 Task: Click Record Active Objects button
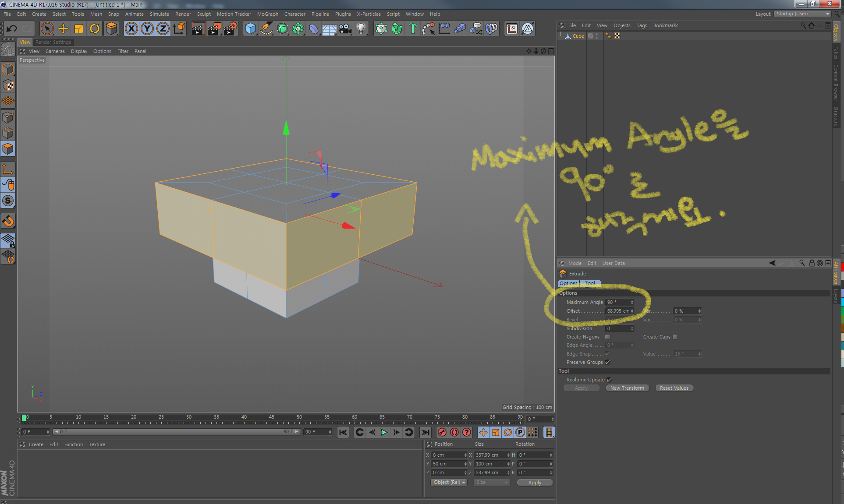[x=442, y=432]
